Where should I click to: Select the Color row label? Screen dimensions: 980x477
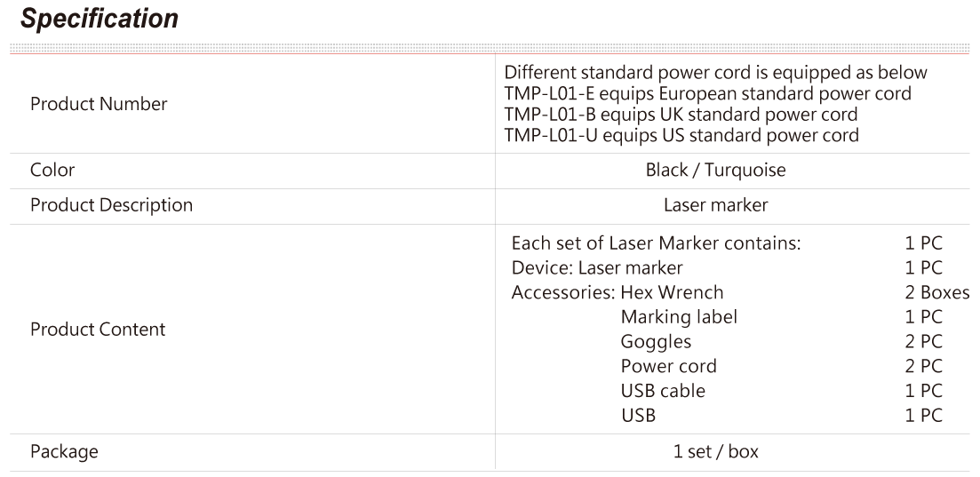point(52,170)
